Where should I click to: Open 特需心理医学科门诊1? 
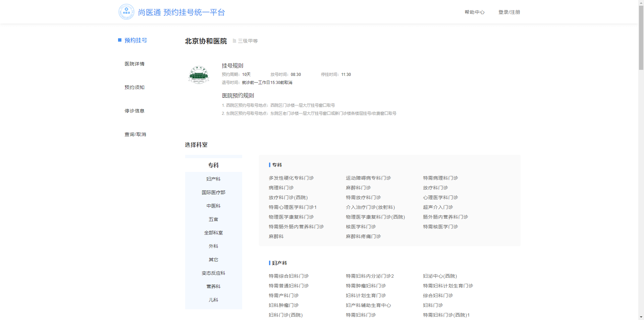[292, 207]
